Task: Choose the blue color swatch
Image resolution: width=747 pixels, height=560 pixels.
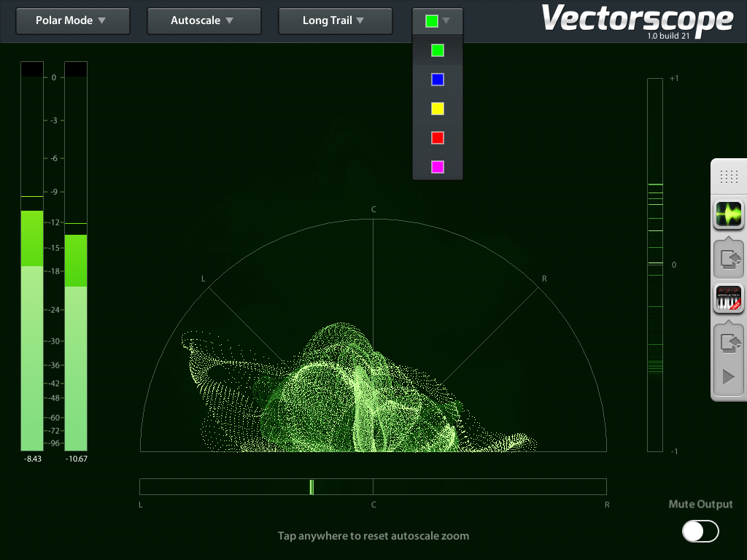Action: pos(438,79)
